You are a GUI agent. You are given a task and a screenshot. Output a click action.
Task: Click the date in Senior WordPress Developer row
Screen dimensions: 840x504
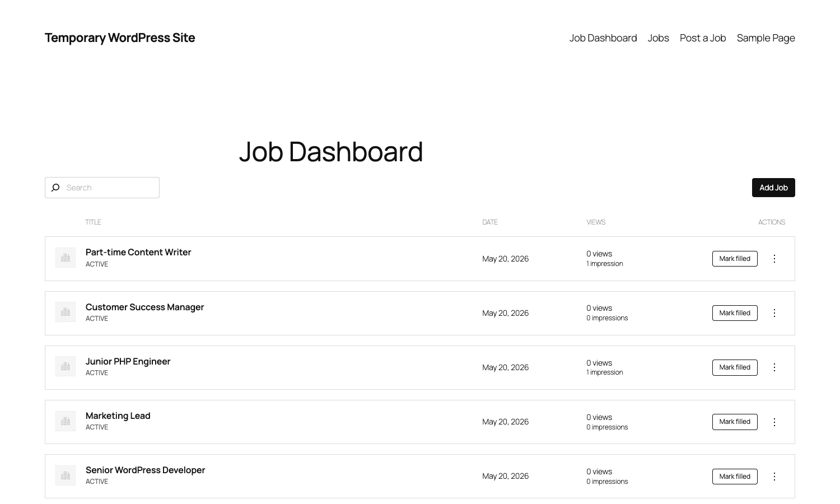(506, 476)
